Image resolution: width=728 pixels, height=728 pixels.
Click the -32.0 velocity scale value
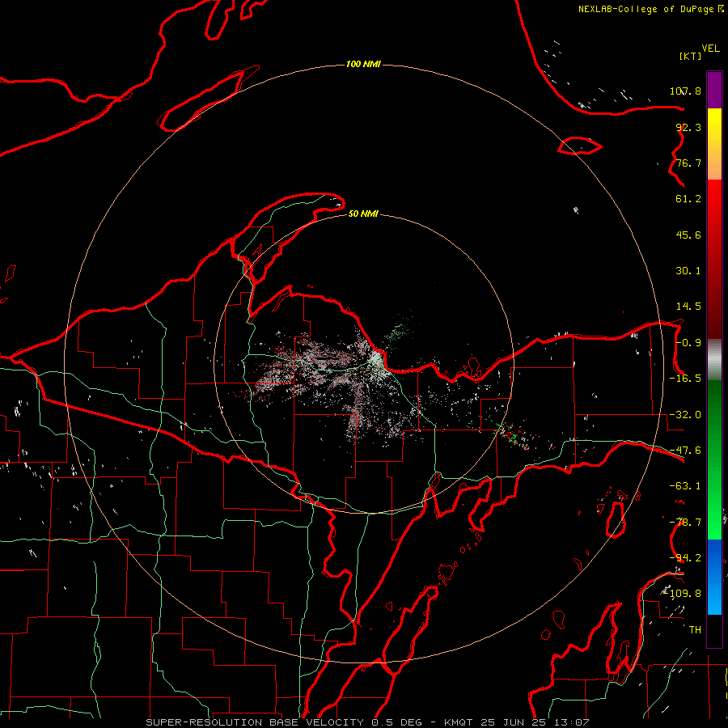tap(685, 415)
